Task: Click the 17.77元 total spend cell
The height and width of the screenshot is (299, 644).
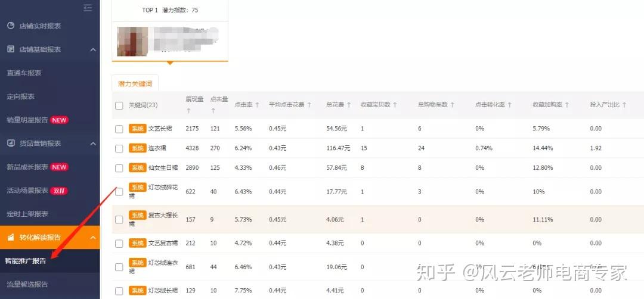Action: 337,192
